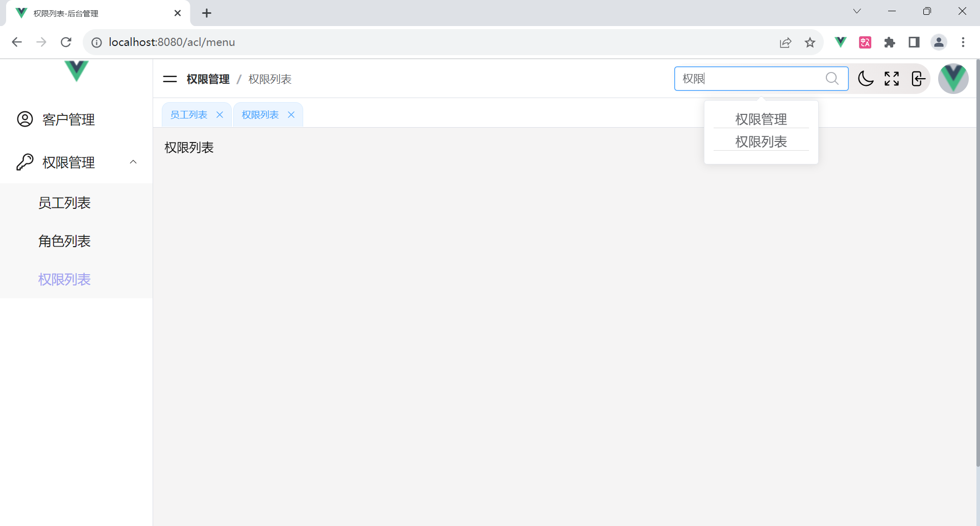Select 员工列表 in the sidebar
The height and width of the screenshot is (526, 980).
[x=64, y=203]
